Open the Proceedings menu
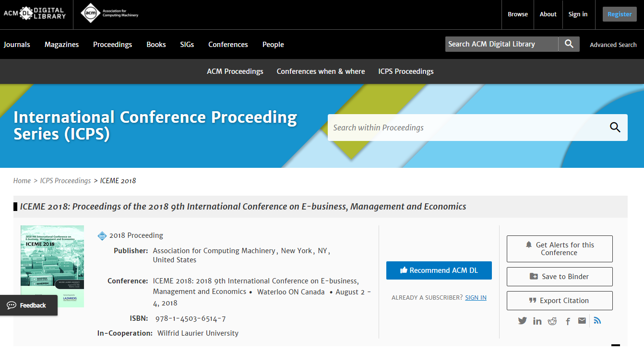The image size is (644, 351). pos(112,45)
